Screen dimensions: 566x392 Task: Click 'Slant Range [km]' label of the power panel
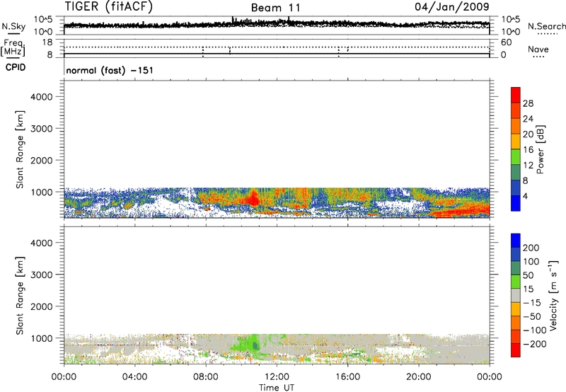(x=20, y=149)
